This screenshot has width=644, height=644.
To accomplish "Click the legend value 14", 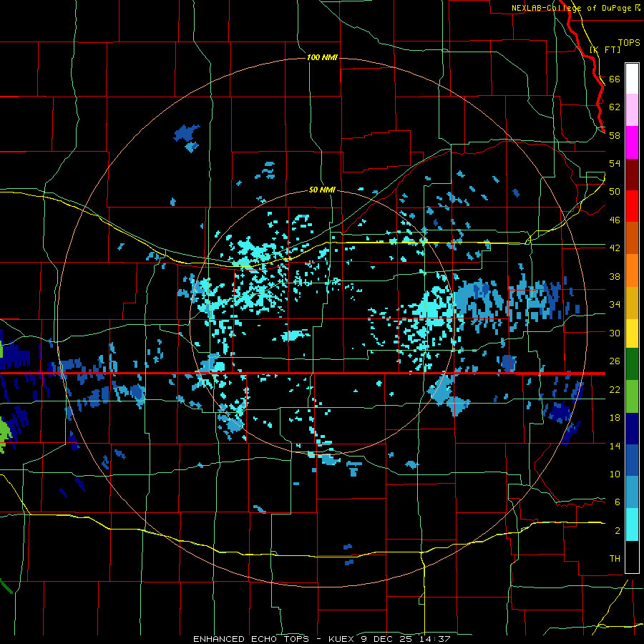I will (x=615, y=446).
